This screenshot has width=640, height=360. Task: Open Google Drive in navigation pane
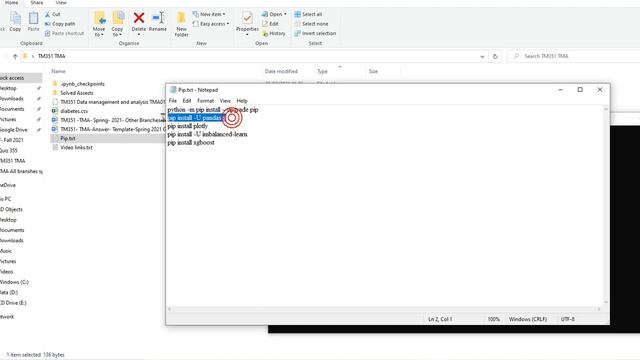pyautogui.click(x=13, y=130)
